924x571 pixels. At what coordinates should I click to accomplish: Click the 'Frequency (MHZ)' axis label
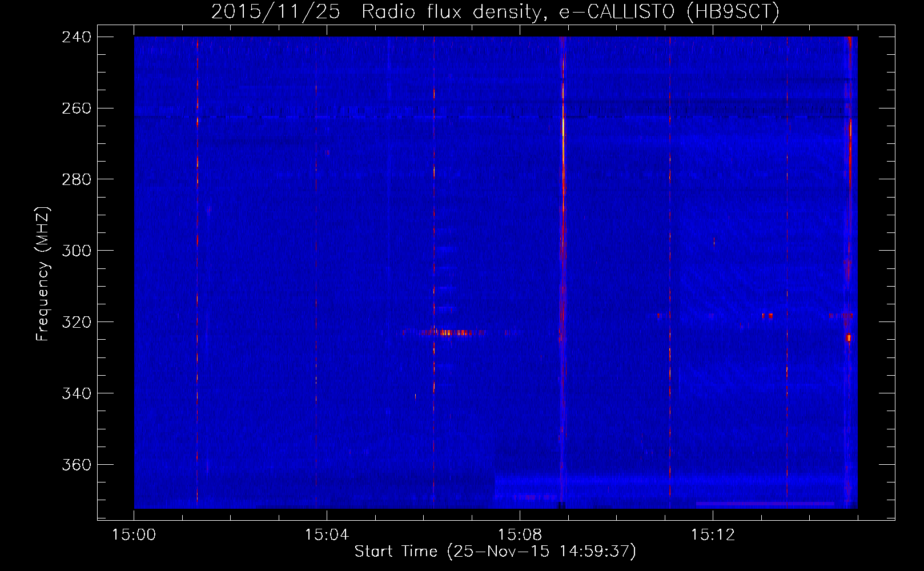[43, 274]
